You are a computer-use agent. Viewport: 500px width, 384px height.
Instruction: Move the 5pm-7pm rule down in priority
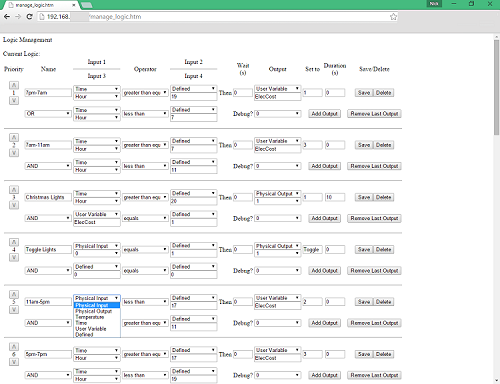(14, 362)
